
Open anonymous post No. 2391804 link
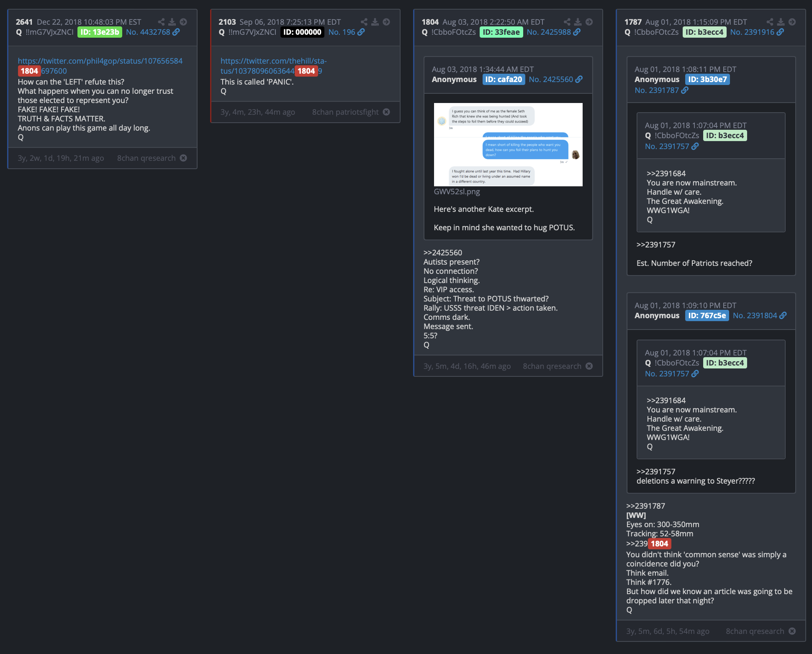click(x=755, y=315)
